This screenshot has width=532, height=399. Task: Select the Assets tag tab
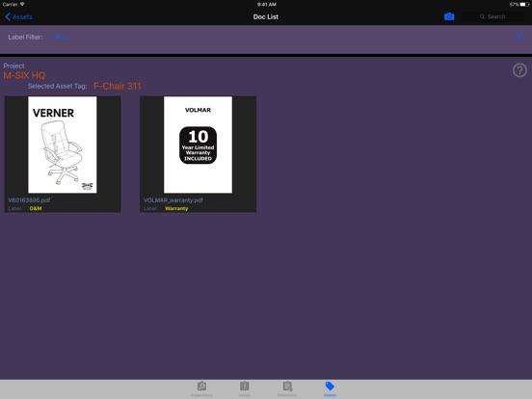point(330,388)
